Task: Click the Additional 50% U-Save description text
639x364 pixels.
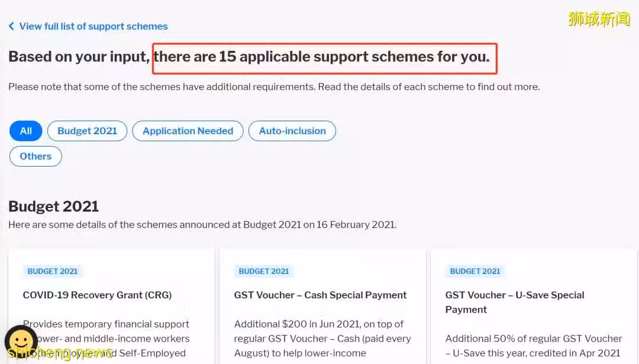Action: [534, 346]
